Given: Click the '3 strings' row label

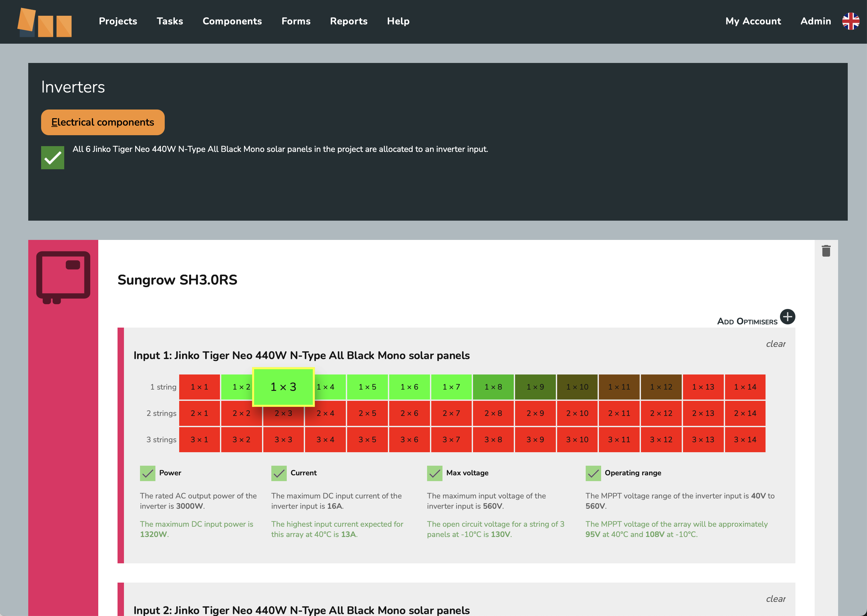Looking at the screenshot, I should [162, 440].
